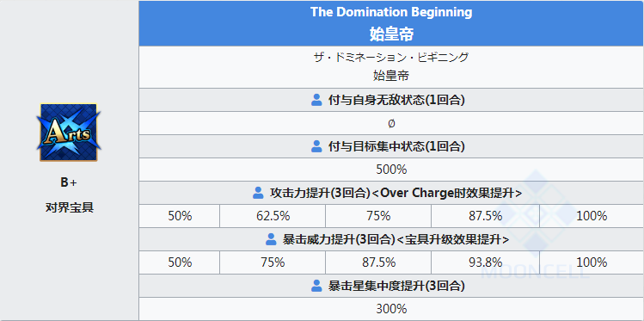Image resolution: width=644 pixels, height=321 pixels.
Task: Click the Japanese name ザ・ドミネーション・ビギニング
Action: (x=391, y=57)
